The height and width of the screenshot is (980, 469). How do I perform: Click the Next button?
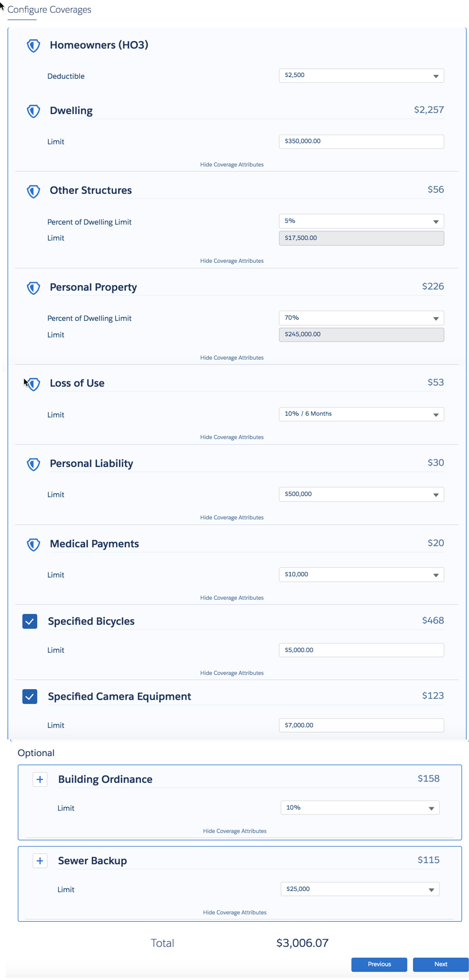pos(440,964)
